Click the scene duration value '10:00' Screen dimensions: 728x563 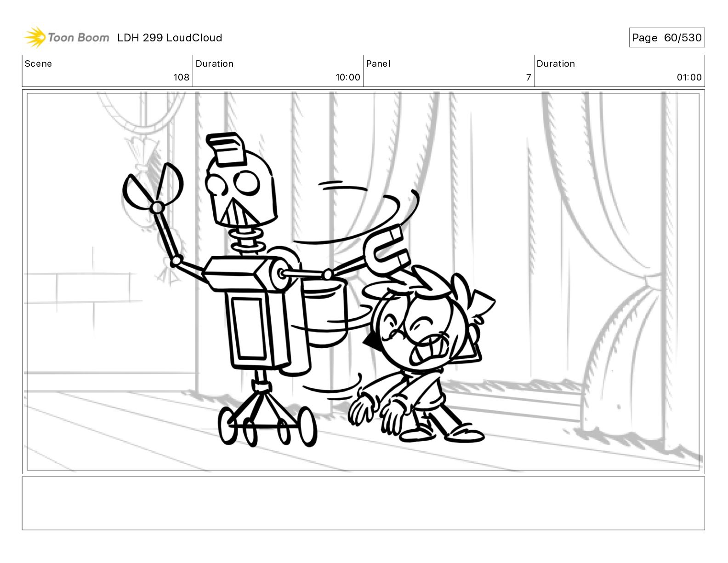[348, 77]
